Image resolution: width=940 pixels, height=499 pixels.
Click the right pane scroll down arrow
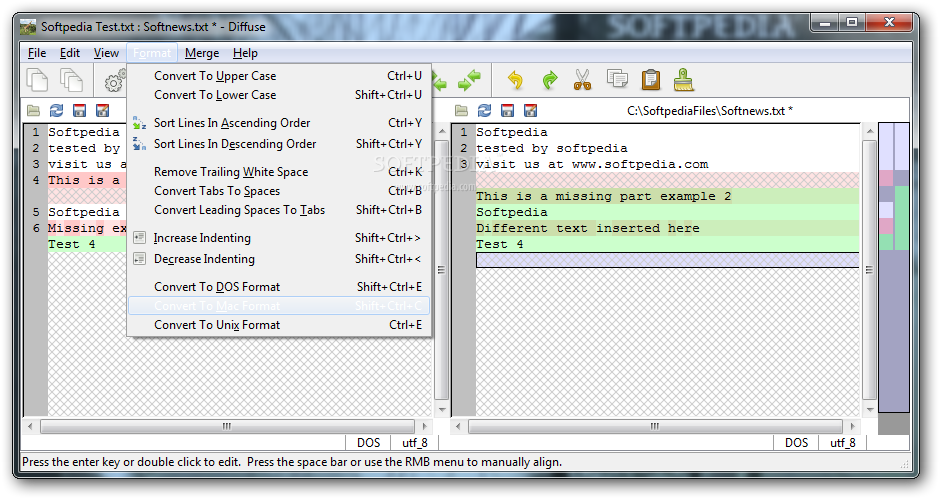pos(869,410)
